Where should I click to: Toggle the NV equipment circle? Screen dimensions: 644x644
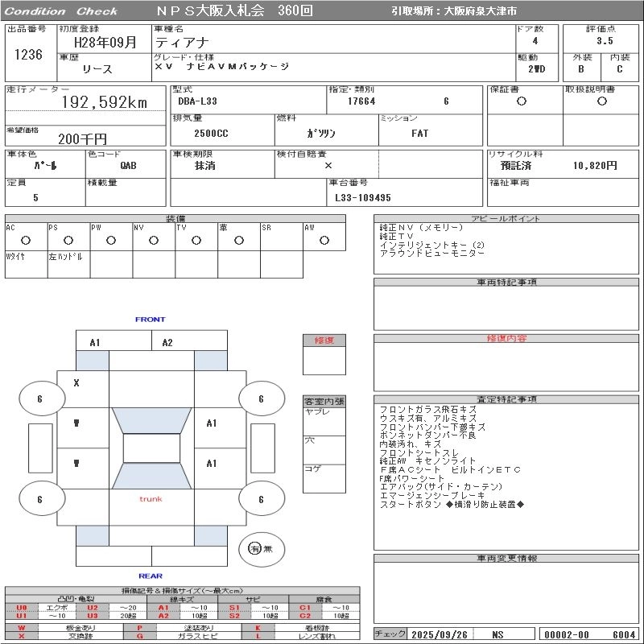click(x=153, y=240)
